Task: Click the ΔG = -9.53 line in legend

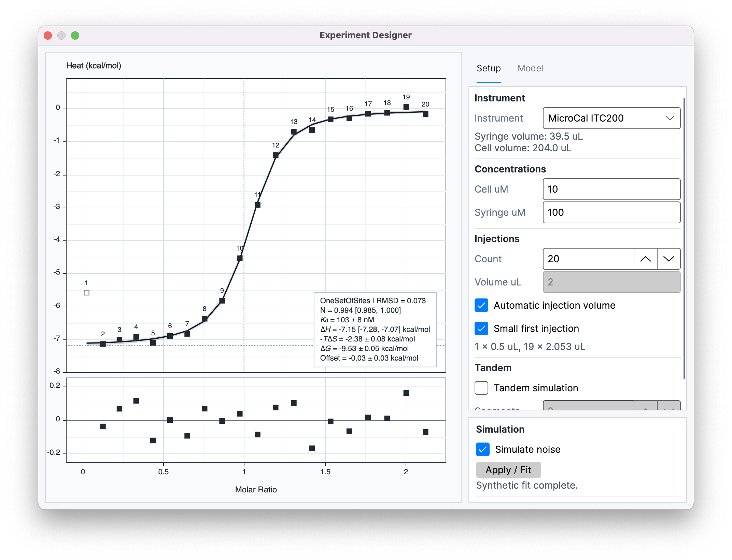Action: (364, 349)
